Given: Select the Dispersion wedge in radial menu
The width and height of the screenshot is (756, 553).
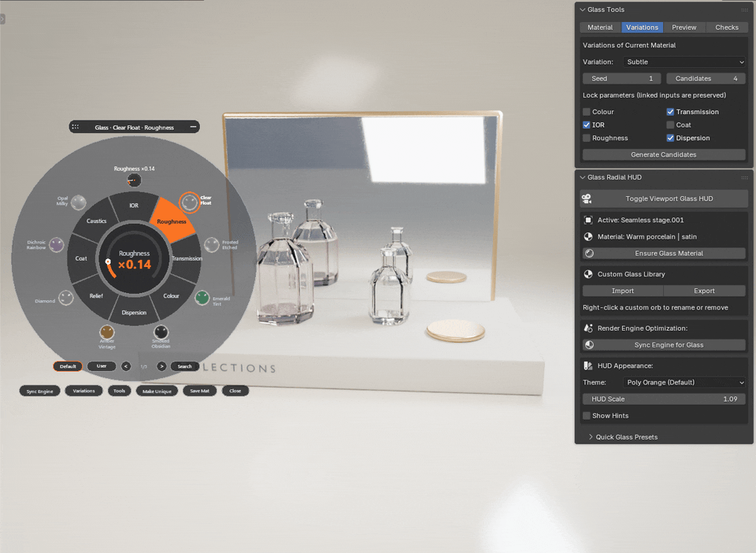Looking at the screenshot, I should point(134,313).
